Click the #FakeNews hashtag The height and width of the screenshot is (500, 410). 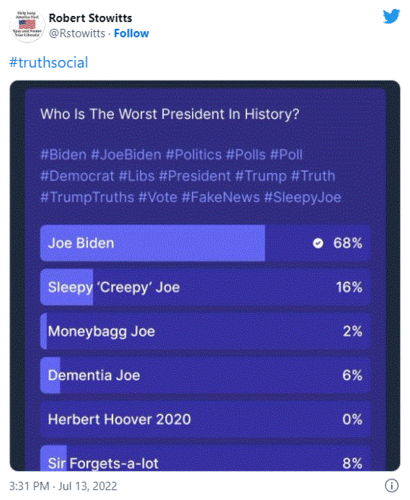pyautogui.click(x=221, y=197)
